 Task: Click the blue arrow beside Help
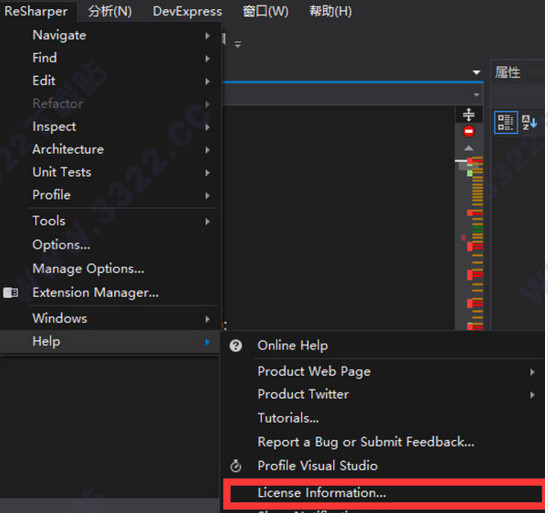pos(207,342)
